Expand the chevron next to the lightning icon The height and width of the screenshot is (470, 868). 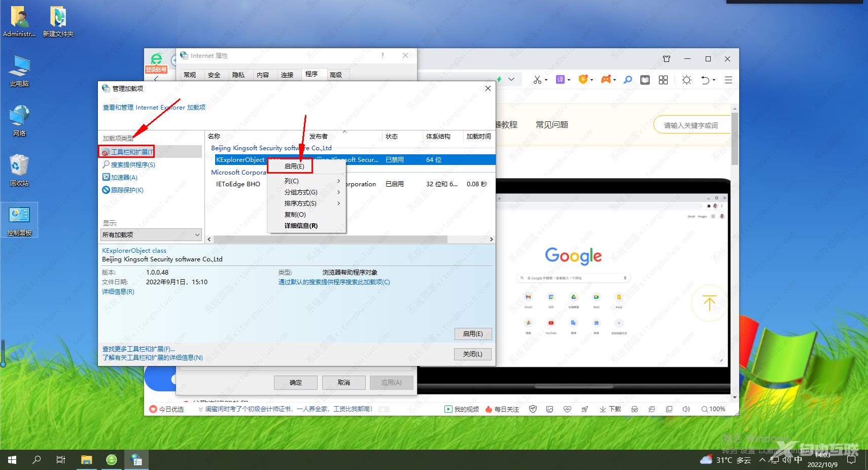tap(511, 79)
